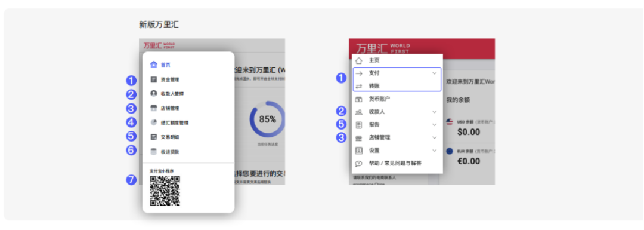Click the 万里汇 WORLD FIRST logo in red header
The image size is (644, 230).
click(383, 48)
